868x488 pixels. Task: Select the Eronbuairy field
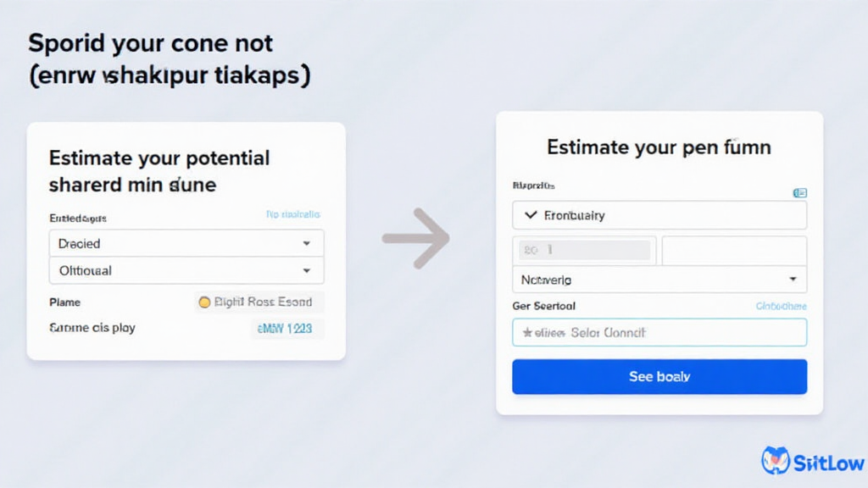point(659,215)
